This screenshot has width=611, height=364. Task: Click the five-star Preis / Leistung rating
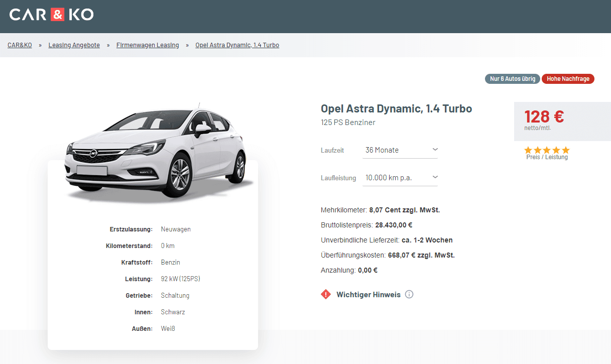click(547, 150)
